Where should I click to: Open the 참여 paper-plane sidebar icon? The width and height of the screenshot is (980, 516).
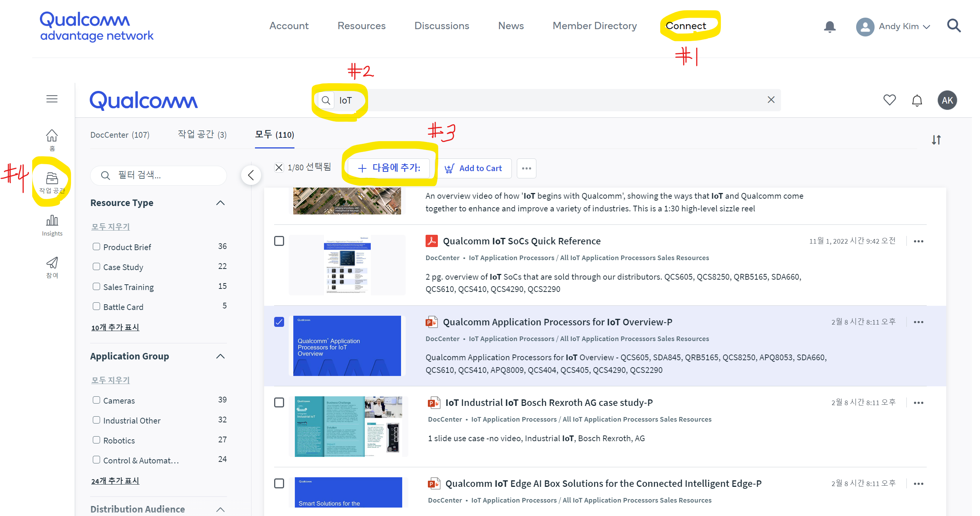[x=52, y=267]
